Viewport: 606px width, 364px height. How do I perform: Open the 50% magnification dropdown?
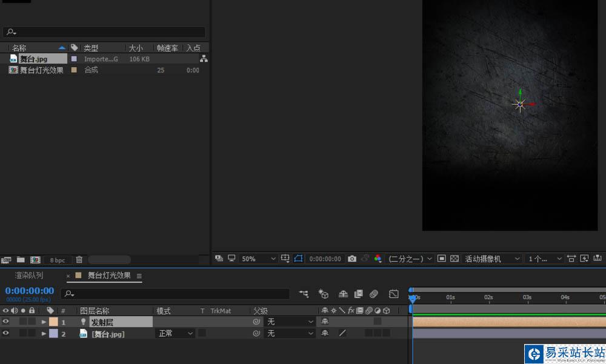coord(259,259)
